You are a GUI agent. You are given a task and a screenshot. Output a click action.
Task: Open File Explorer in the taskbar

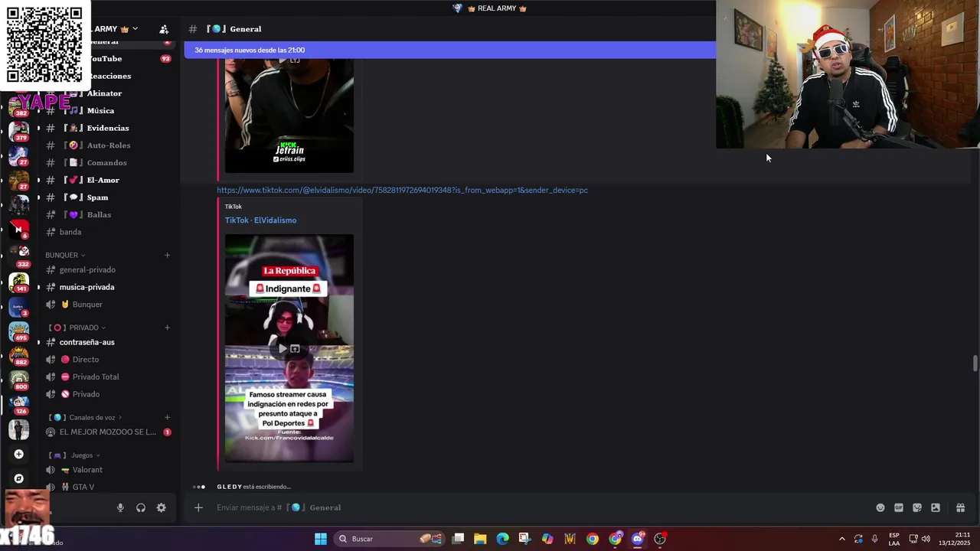point(480,539)
